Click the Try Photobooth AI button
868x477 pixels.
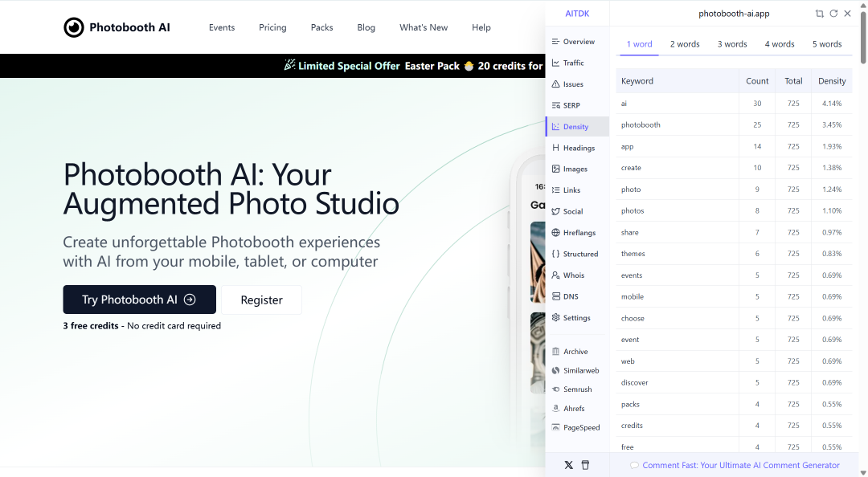(140, 300)
